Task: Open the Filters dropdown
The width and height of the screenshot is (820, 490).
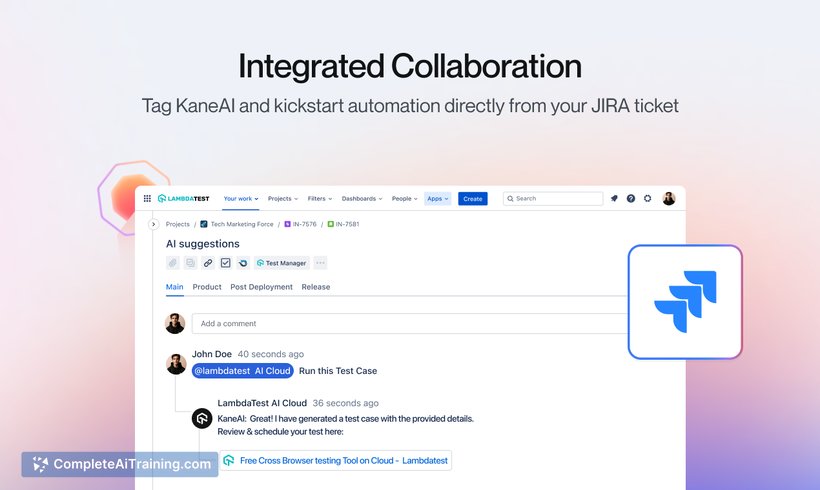Action: coord(320,199)
